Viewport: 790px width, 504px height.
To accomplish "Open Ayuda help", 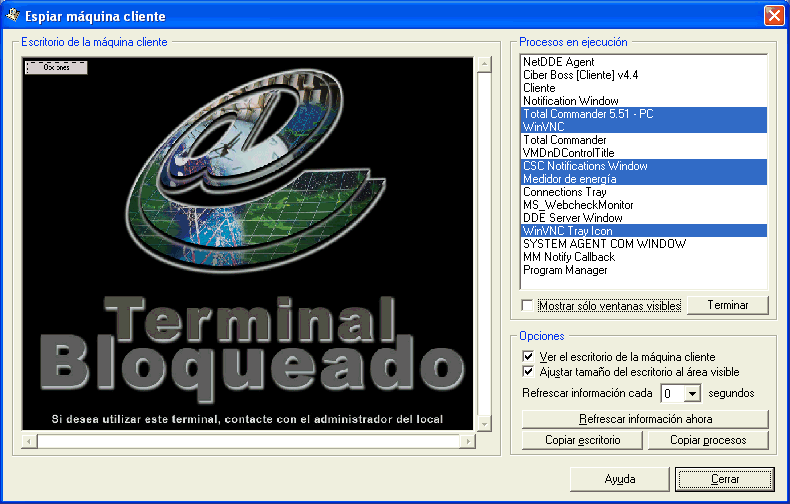I will 620,479.
